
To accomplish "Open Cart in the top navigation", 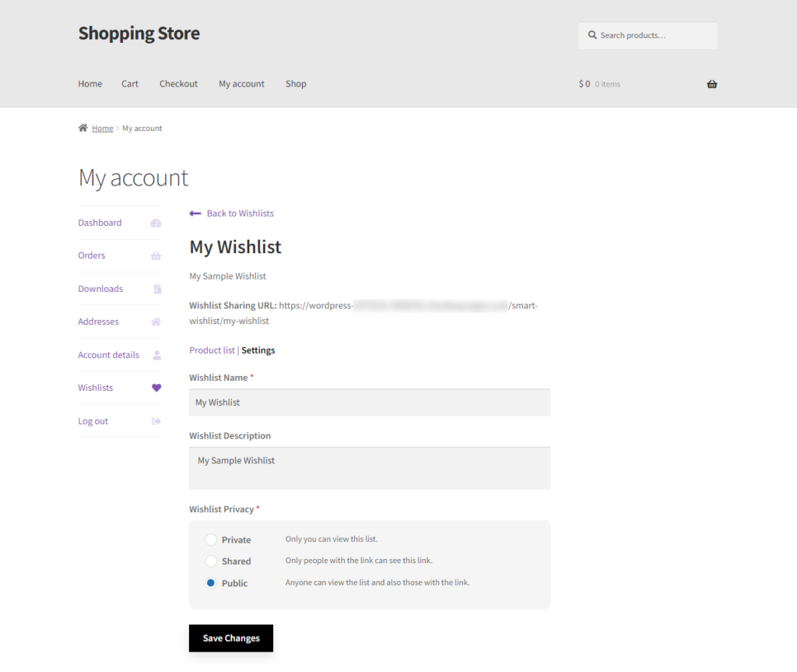I will pos(130,84).
